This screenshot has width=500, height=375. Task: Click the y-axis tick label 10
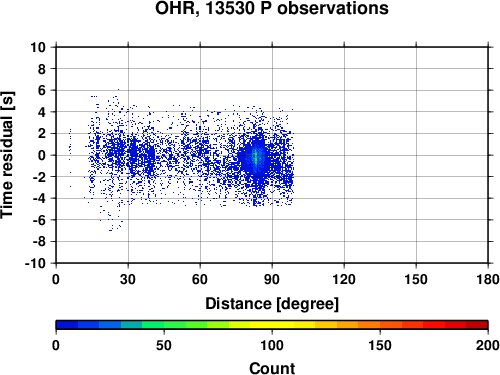(x=38, y=47)
